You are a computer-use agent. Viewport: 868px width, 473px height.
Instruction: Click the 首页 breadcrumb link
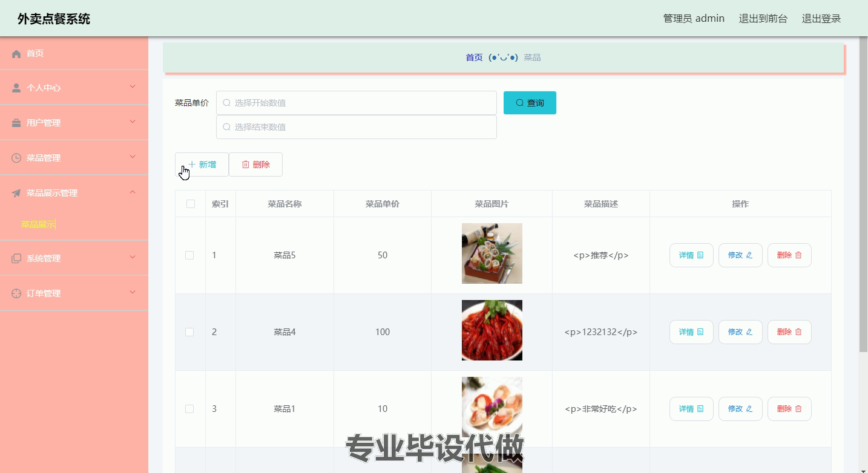(474, 57)
